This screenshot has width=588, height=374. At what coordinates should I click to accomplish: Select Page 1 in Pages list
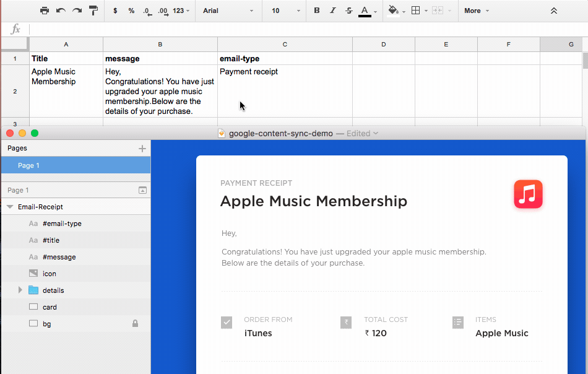76,165
